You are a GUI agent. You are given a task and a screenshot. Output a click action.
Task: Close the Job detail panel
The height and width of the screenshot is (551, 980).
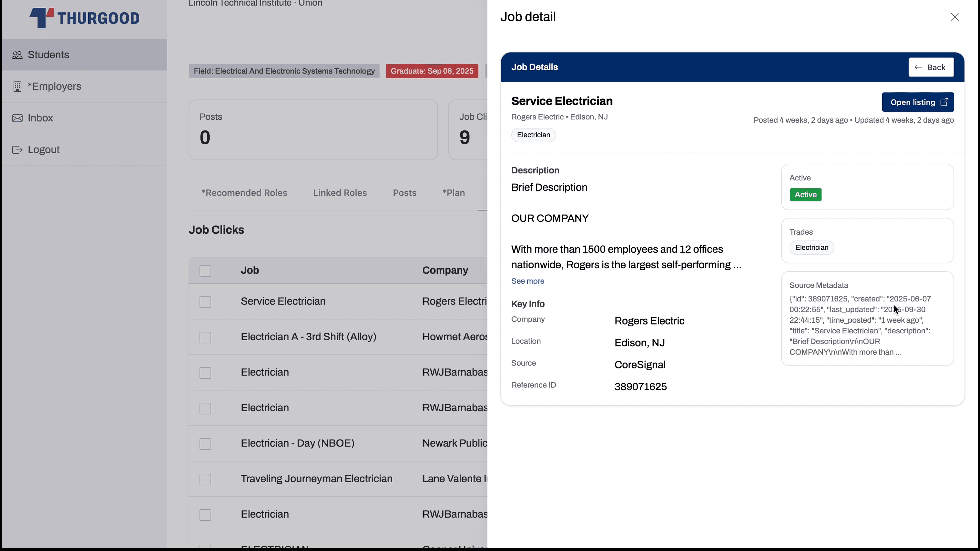(x=955, y=17)
